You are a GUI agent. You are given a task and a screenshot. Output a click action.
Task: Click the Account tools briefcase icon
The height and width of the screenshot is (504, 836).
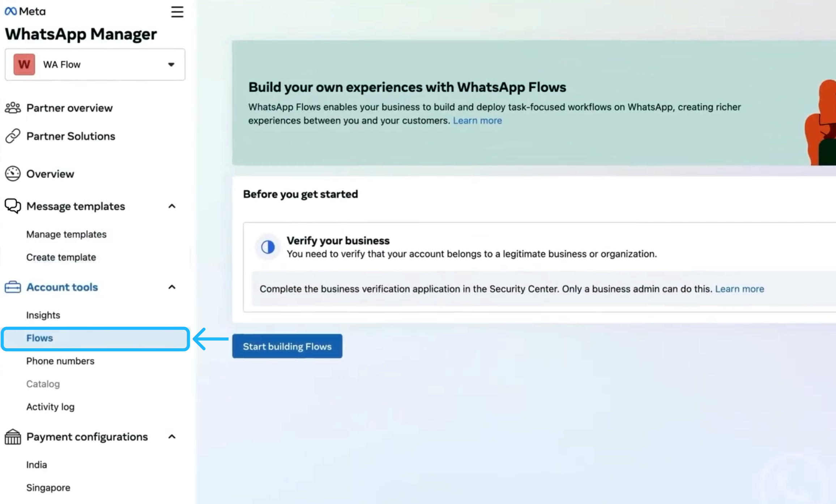pos(13,287)
